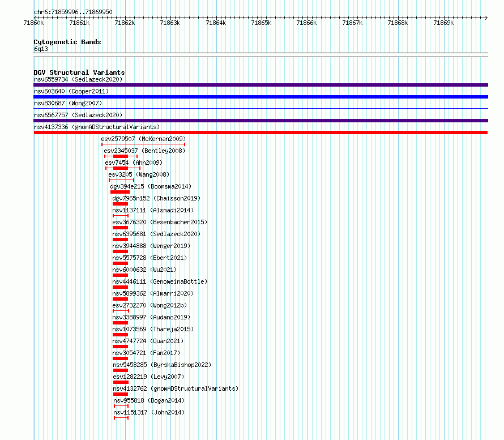Click nsv3054721 (Fan2017) label
Screen dimensions: 504x440
pyautogui.click(x=146, y=353)
